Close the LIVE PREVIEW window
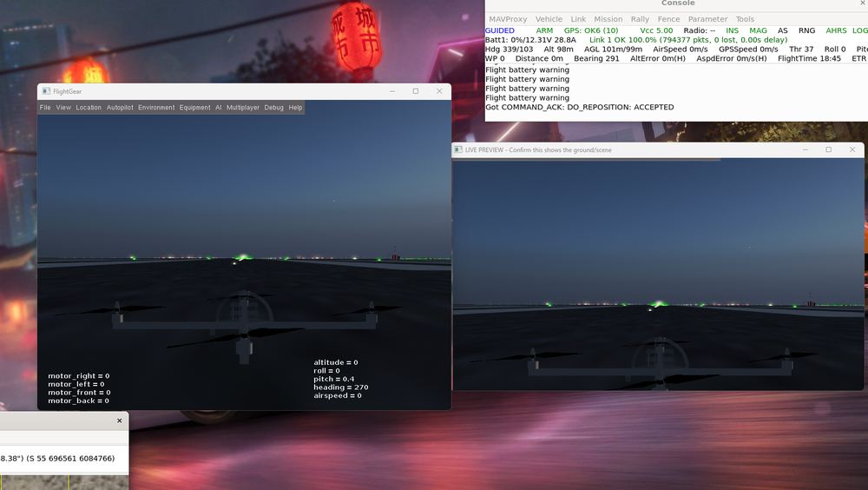 [x=852, y=149]
